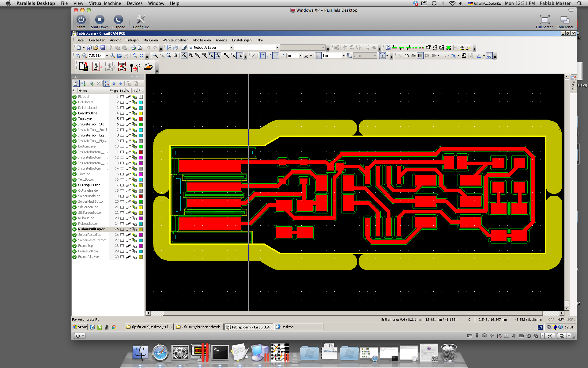Click the Insulate all layers icon
Viewport: 588px width, 368px height.
pyautogui.click(x=96, y=67)
